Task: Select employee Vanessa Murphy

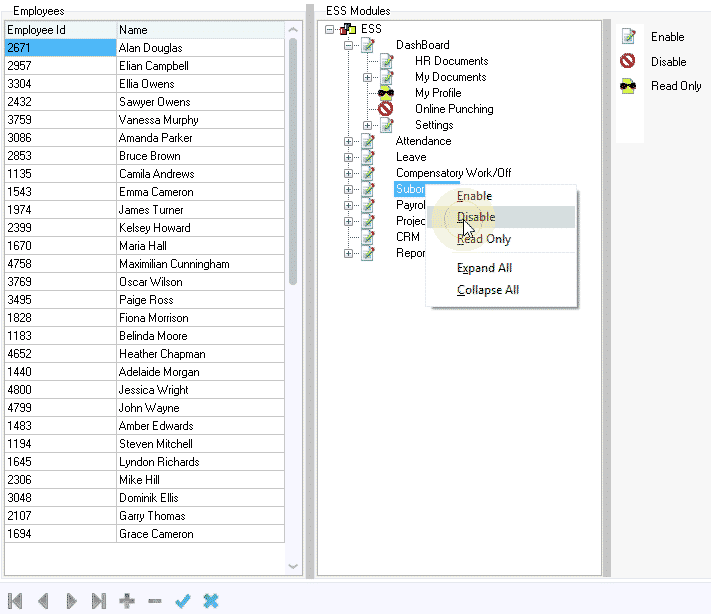Action: (145, 120)
